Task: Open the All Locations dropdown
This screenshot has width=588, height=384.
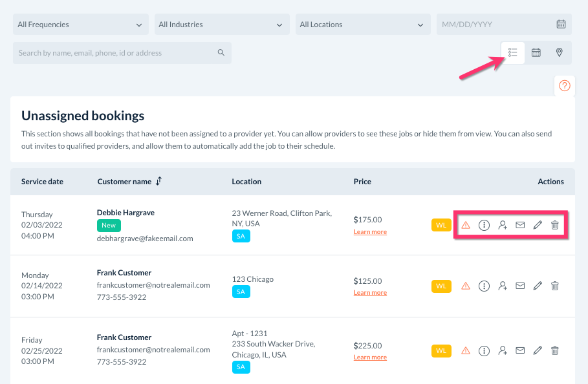Action: [362, 25]
